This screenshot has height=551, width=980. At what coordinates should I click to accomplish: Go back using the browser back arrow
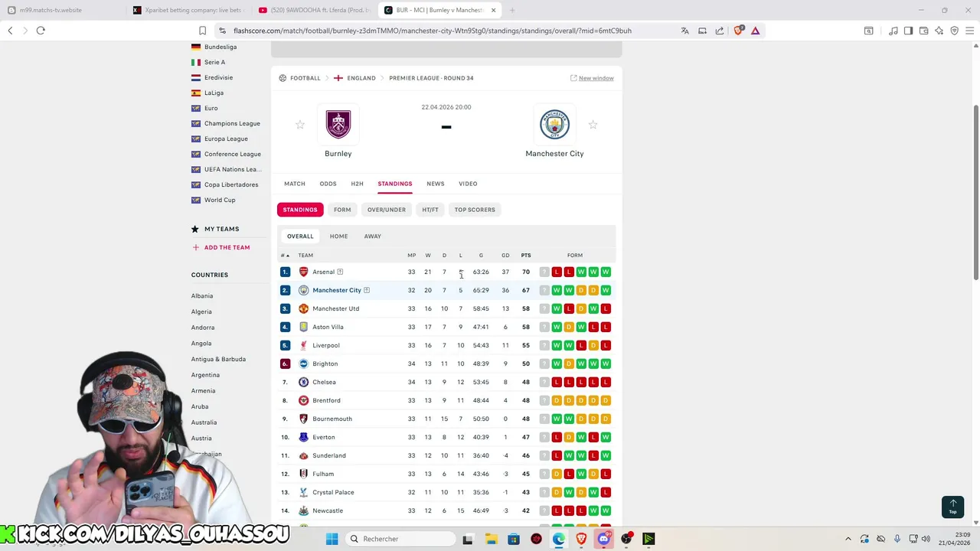click(10, 31)
